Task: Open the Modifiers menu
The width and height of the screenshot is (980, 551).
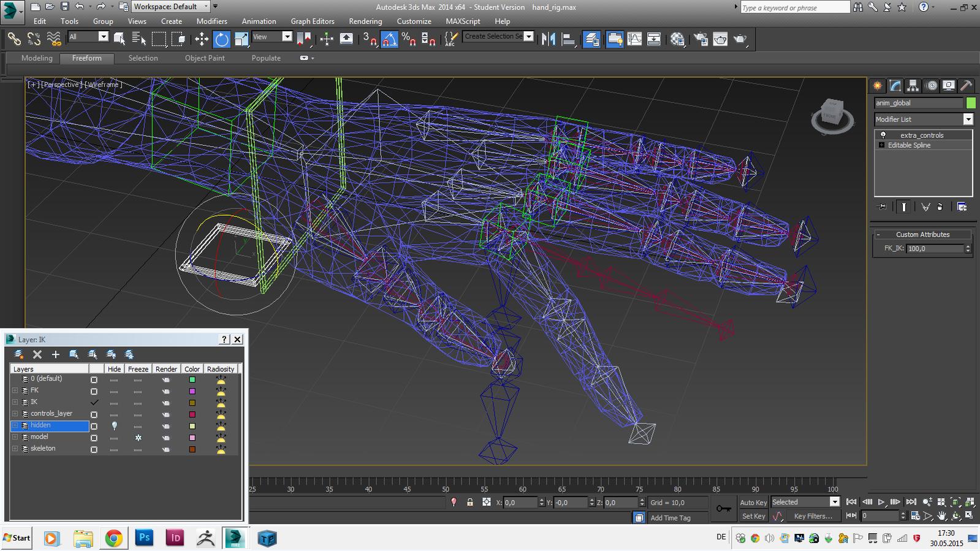Action: 211,21
